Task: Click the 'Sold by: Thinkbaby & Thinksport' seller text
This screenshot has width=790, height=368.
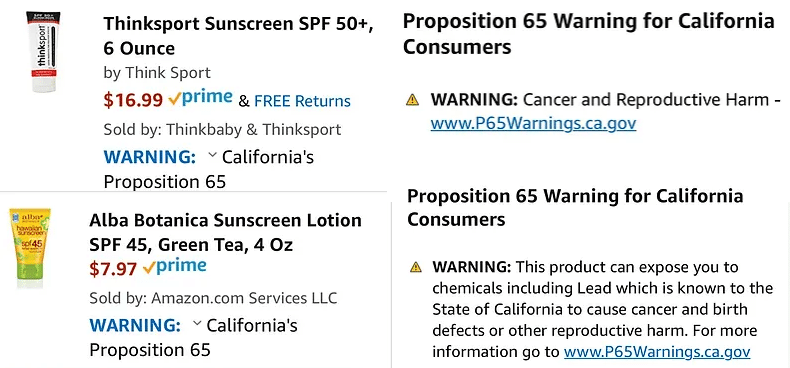Action: [222, 130]
